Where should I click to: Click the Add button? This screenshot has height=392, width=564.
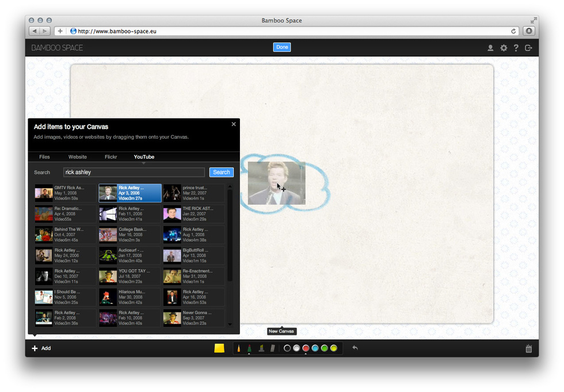[41, 348]
